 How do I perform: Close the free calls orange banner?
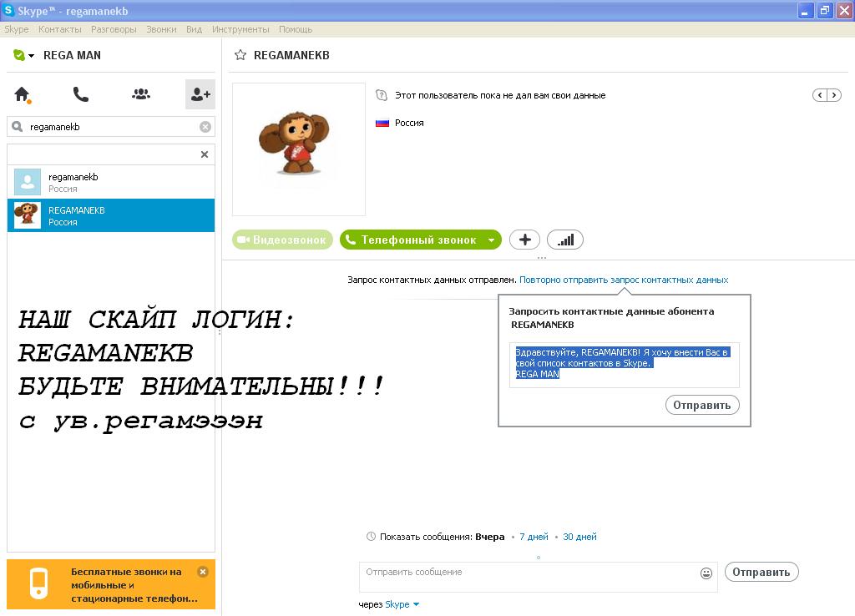(203, 572)
